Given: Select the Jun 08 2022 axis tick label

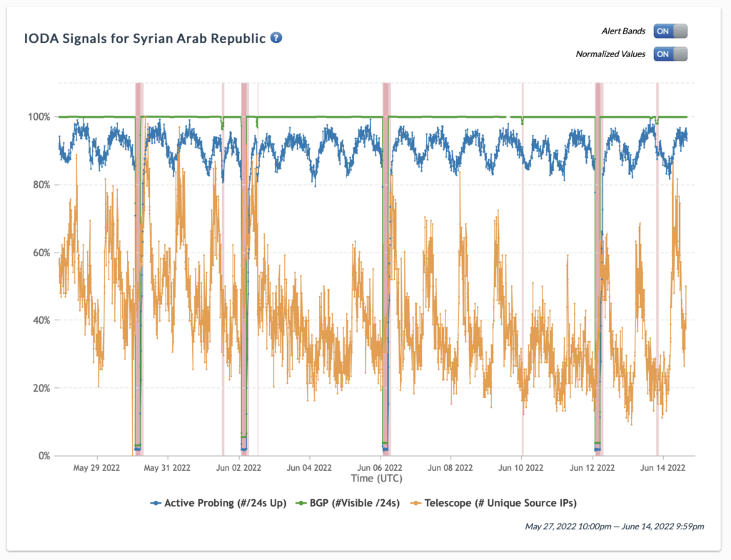Looking at the screenshot, I should tap(450, 468).
